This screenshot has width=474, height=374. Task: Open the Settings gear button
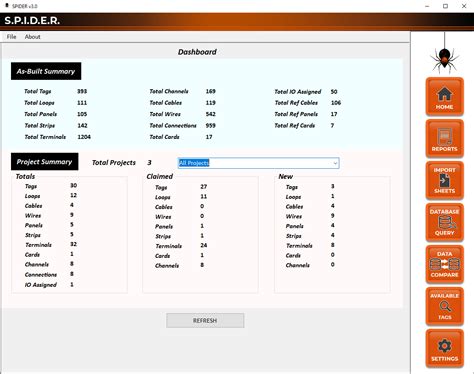(x=444, y=349)
